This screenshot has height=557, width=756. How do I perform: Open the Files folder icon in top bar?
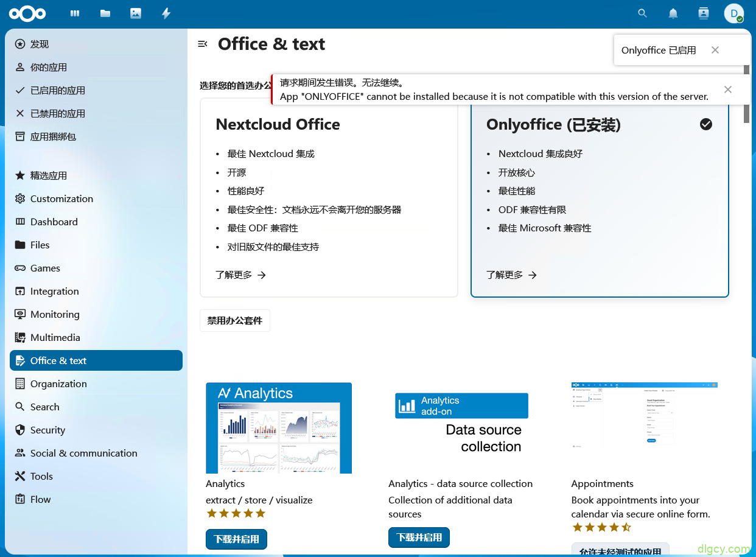pos(105,13)
